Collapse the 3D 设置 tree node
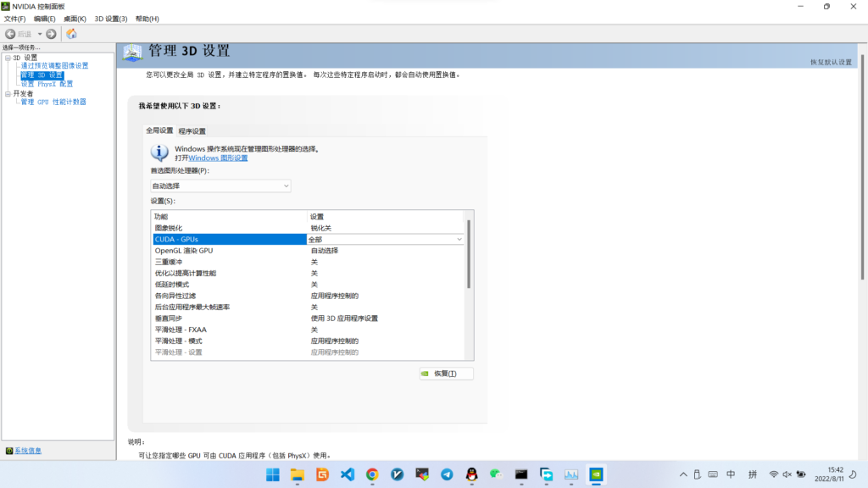 (8, 58)
